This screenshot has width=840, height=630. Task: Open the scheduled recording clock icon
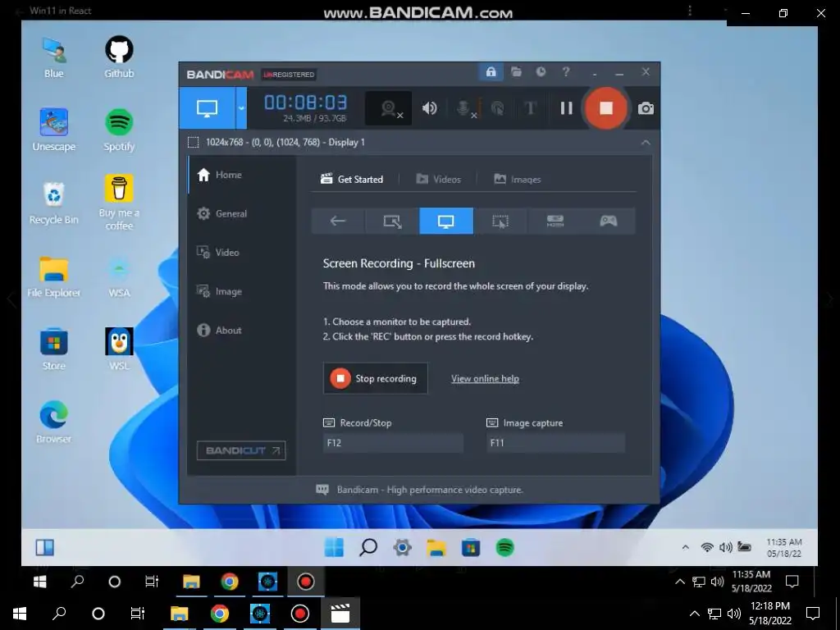(x=541, y=72)
